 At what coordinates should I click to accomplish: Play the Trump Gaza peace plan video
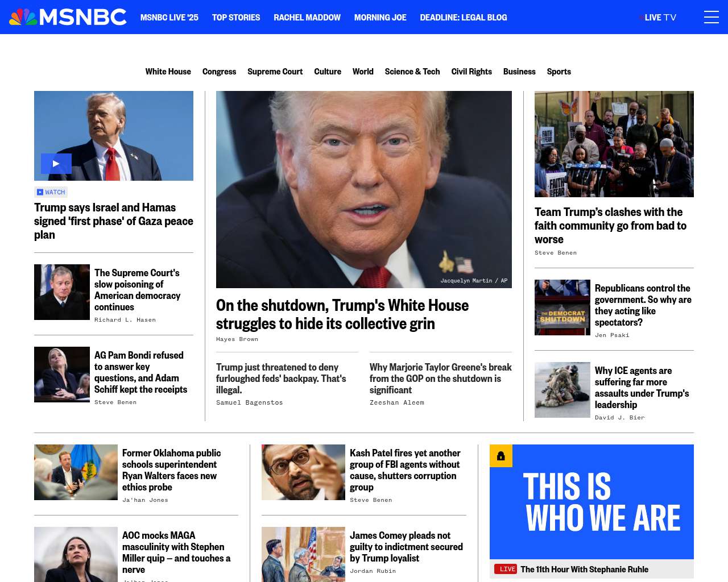click(56, 164)
